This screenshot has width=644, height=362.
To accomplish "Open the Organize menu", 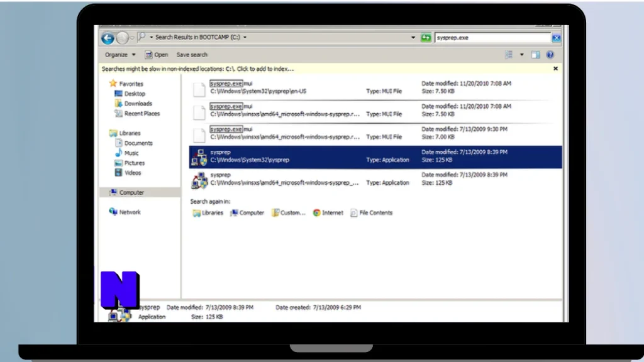I will (120, 55).
